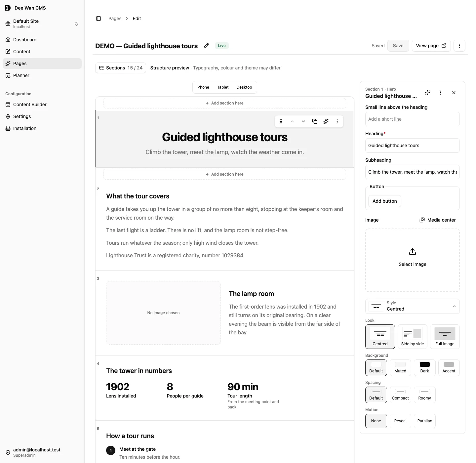The height and width of the screenshot is (463, 476).
Task: Switch preview to Phone
Action: click(x=203, y=87)
